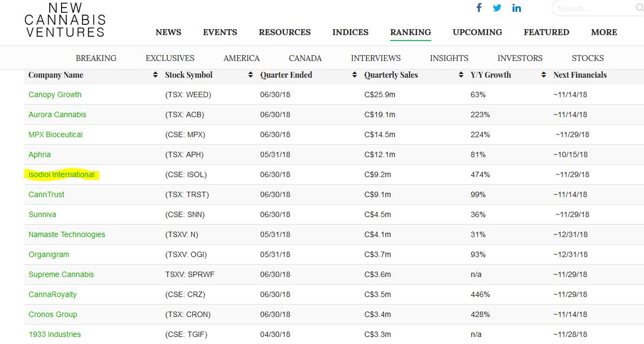Sort table by Quarterly Sales arrows

click(460, 75)
